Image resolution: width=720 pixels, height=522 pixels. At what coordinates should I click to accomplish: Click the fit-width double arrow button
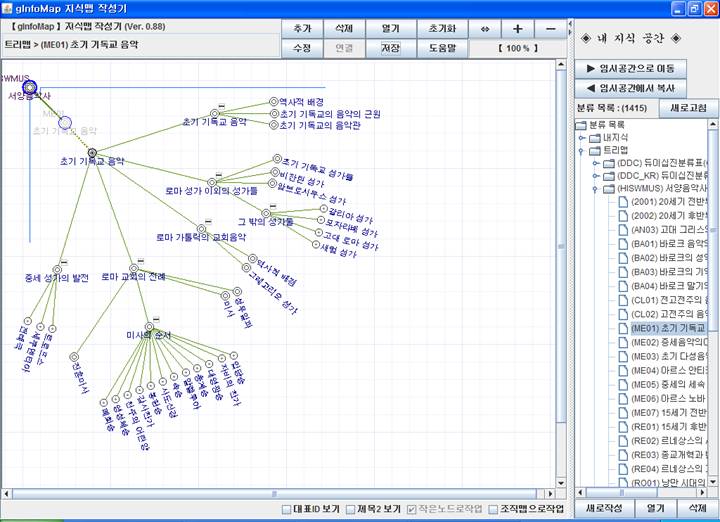(x=484, y=29)
